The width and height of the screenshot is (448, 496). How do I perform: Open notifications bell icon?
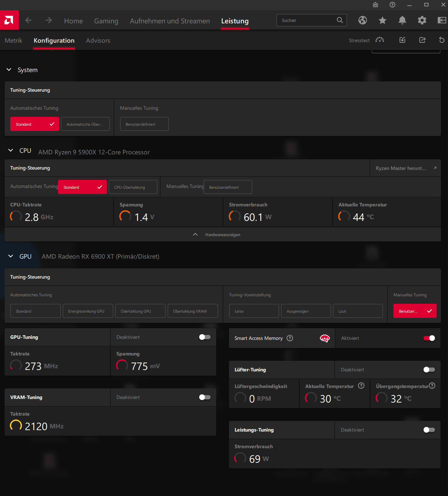click(x=402, y=20)
